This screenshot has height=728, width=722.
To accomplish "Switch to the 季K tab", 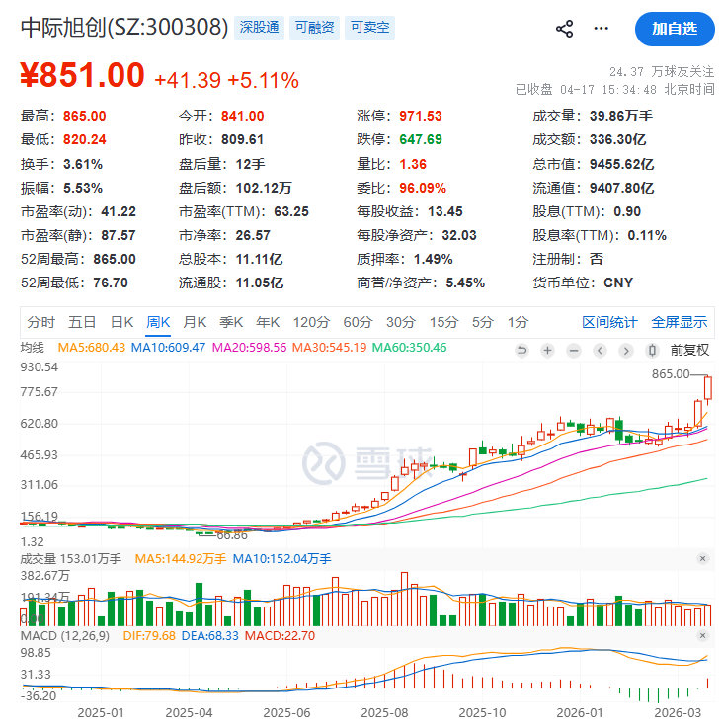I will 231,322.
